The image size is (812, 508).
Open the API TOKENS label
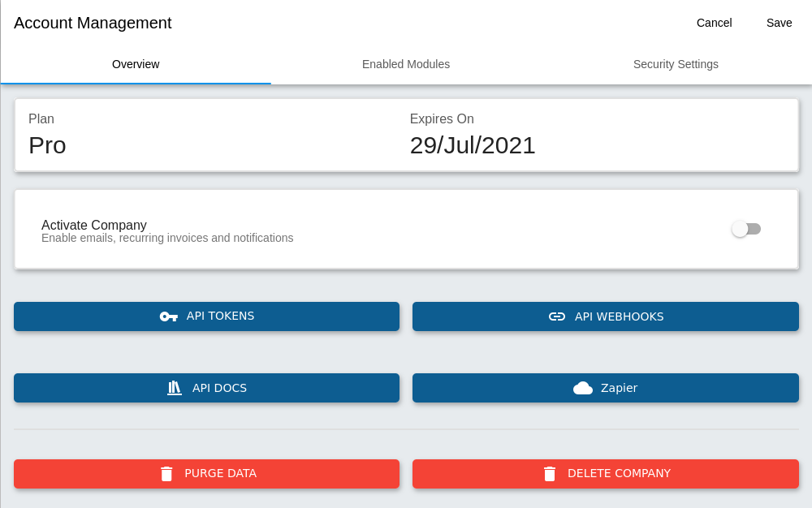coord(220,316)
